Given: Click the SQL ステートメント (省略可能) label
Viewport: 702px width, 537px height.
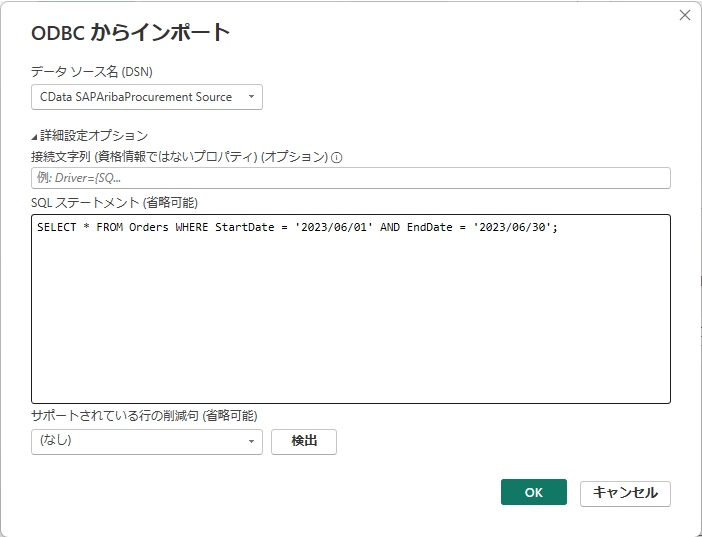Looking at the screenshot, I should 114,203.
